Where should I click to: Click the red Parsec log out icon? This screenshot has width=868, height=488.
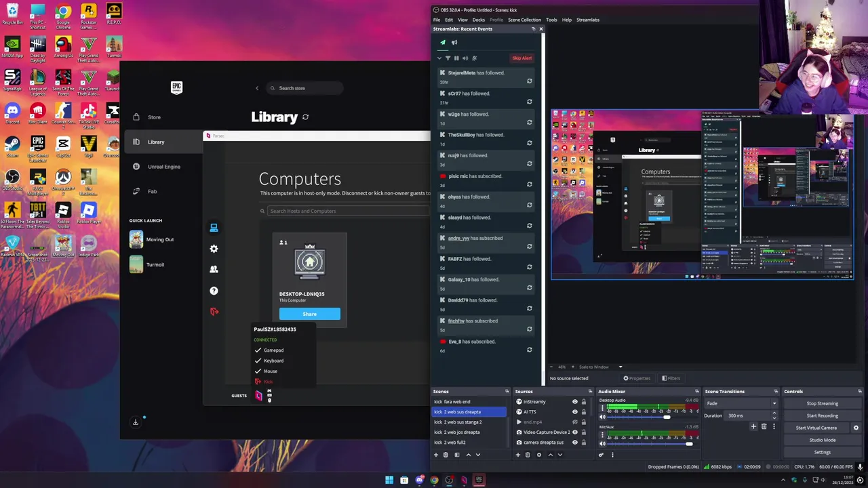click(214, 312)
